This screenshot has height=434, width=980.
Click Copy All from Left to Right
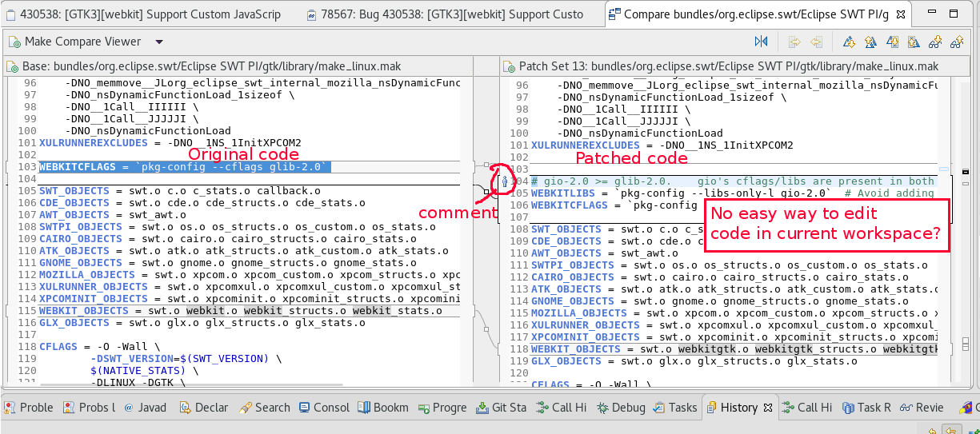pyautogui.click(x=794, y=42)
